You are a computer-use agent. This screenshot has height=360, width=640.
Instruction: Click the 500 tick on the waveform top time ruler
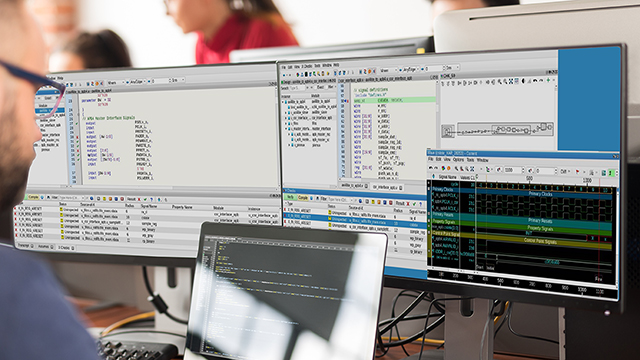[x=529, y=178]
